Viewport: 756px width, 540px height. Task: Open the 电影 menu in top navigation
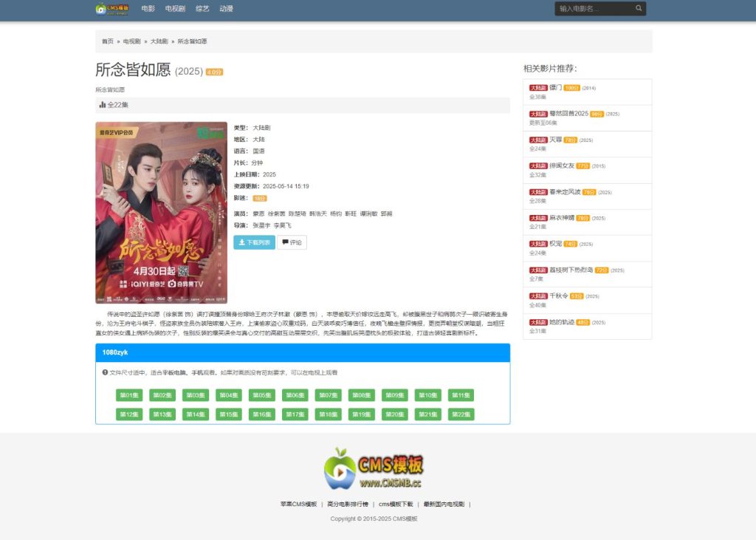click(148, 9)
